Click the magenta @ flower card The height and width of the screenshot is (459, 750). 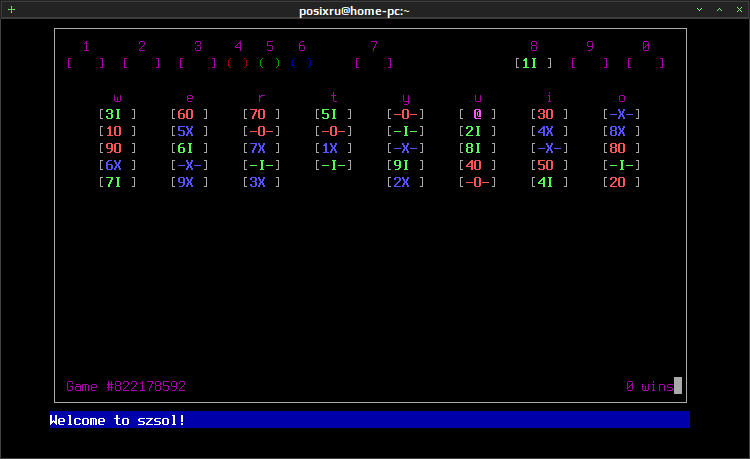point(477,114)
